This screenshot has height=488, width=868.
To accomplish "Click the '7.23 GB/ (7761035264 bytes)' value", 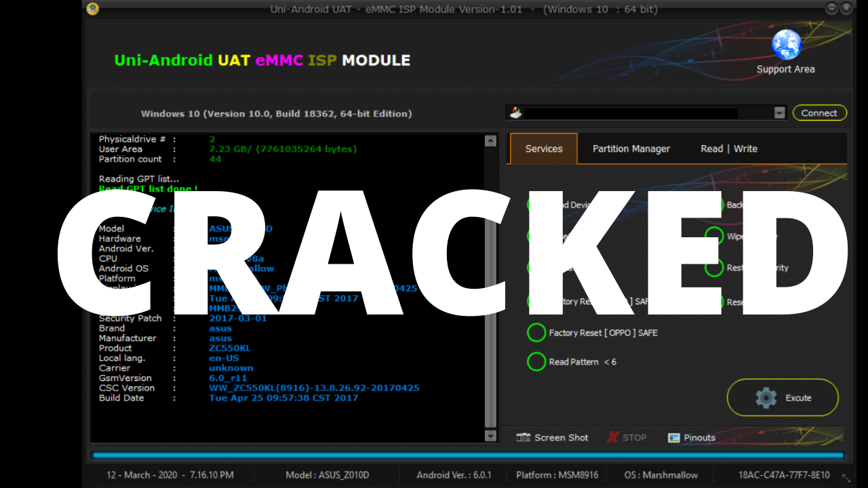I will 283,149.
